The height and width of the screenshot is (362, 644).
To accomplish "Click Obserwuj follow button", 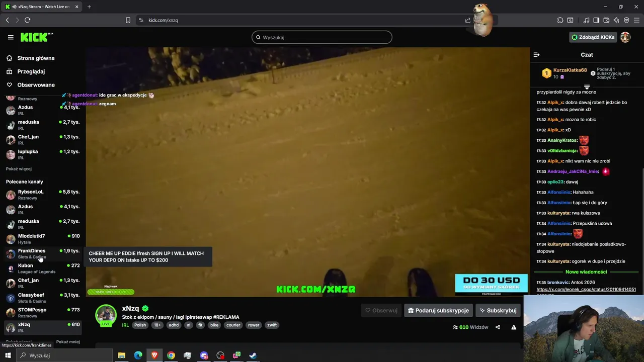I will click(x=381, y=310).
